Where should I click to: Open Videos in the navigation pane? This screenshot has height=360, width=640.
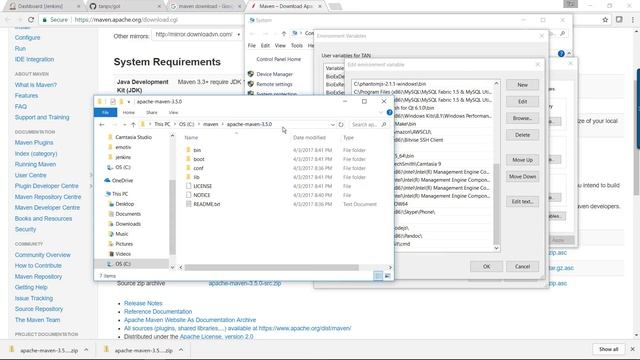click(x=123, y=254)
